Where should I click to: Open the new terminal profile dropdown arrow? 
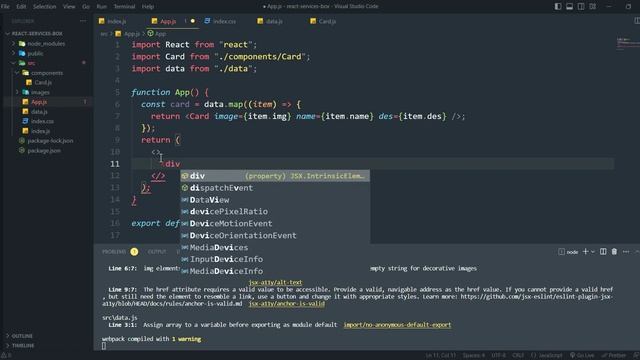coord(593,252)
